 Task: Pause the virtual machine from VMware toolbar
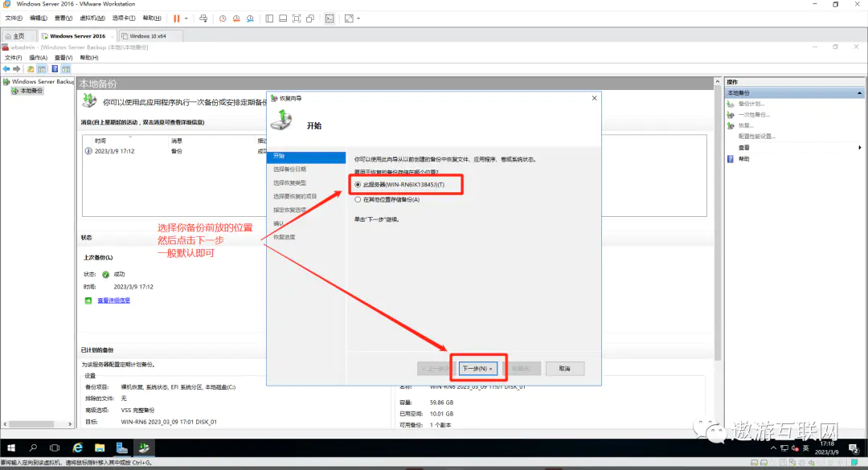coord(177,18)
